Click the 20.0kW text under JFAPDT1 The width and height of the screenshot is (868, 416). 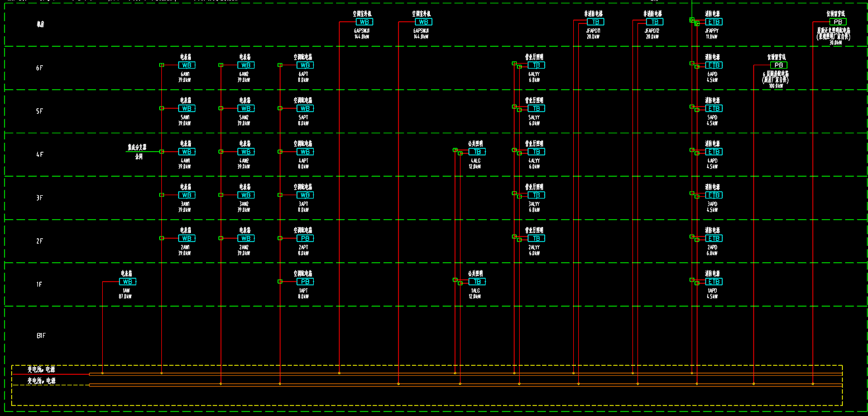coord(593,37)
